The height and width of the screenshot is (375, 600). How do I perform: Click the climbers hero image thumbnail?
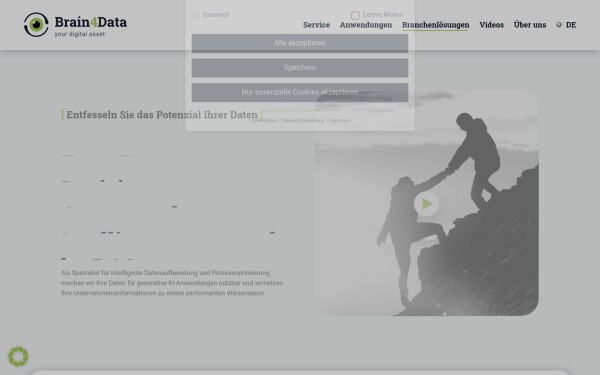(426, 203)
